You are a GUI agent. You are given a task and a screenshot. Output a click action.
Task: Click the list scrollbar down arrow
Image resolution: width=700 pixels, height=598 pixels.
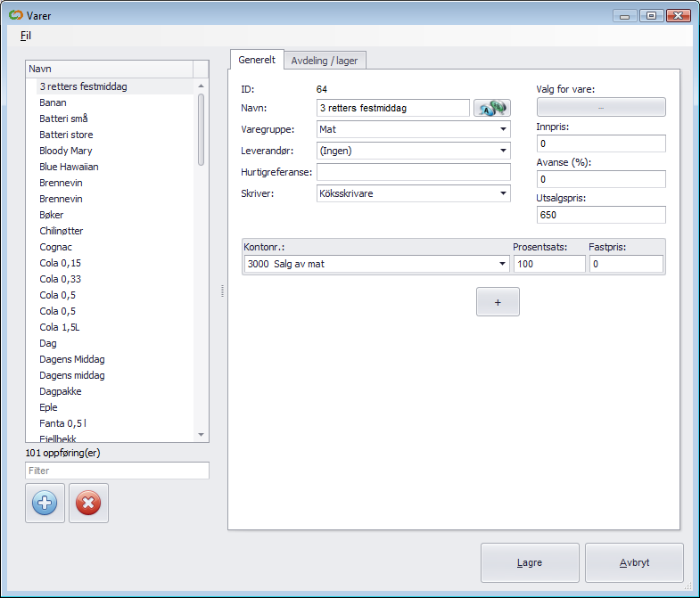(201, 435)
